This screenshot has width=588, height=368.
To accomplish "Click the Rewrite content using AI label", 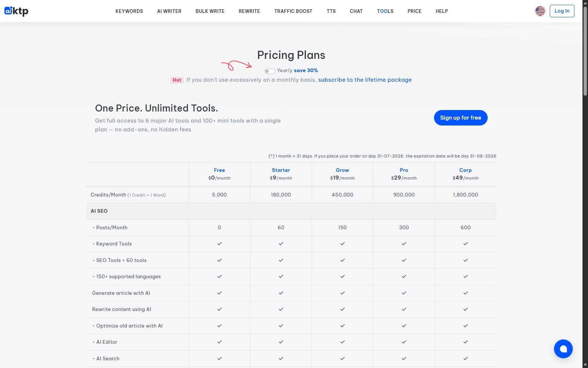I will click(122, 309).
